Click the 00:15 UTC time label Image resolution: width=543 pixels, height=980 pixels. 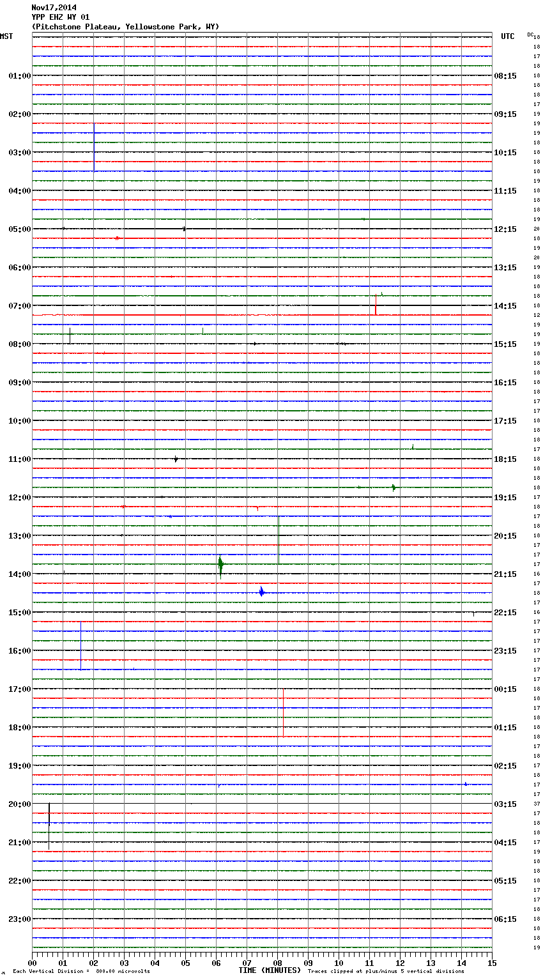point(505,689)
